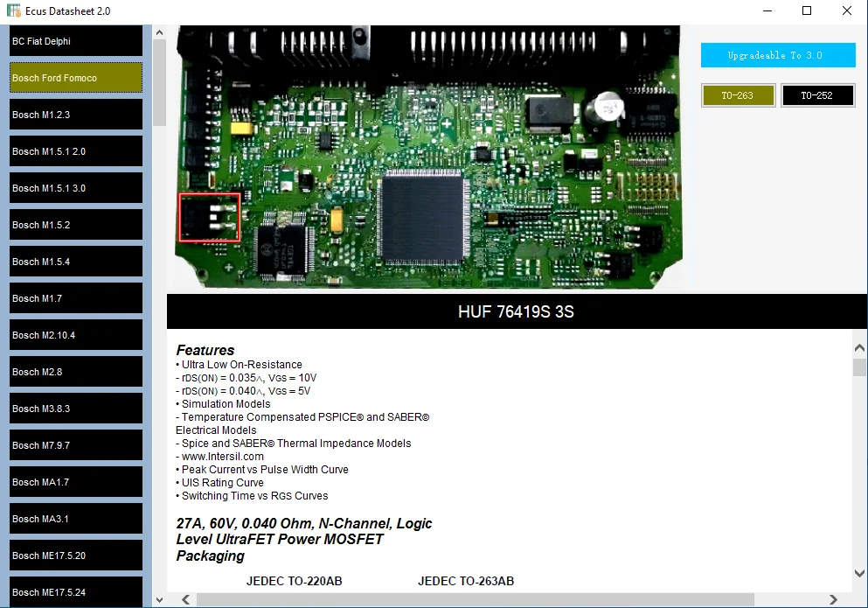Maximize the Ecus Datasheet window
Image resolution: width=868 pixels, height=608 pixels.
(807, 11)
